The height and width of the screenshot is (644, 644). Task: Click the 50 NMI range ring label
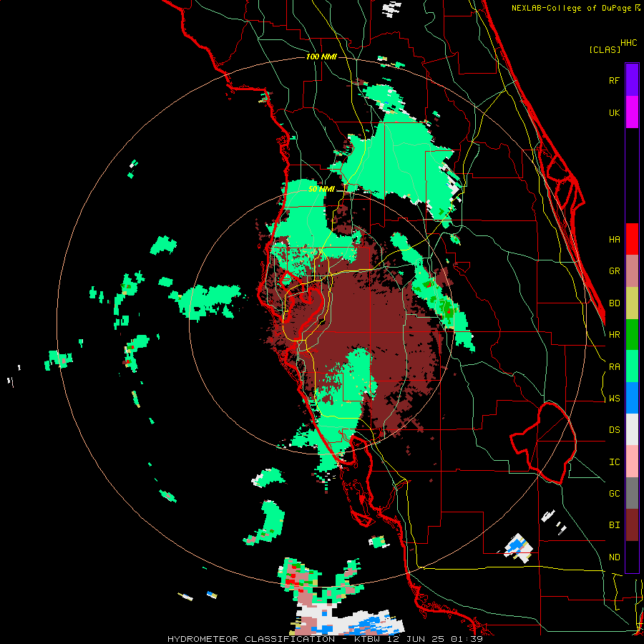[x=321, y=190]
